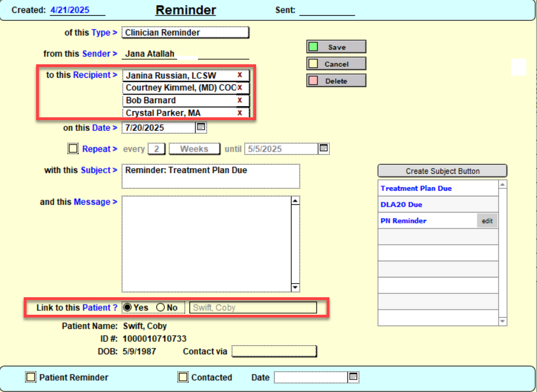Viewport: 537px width, 392px height.
Task: Open calendar picker beside date 7/20/2025
Action: [201, 128]
